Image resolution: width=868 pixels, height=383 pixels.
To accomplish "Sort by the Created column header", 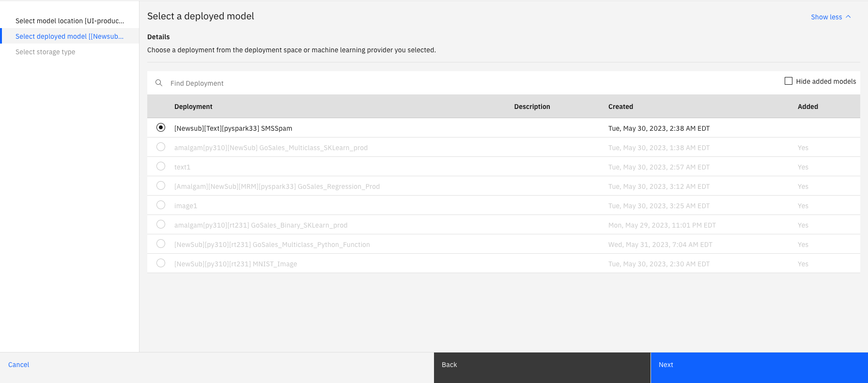I will (x=620, y=107).
